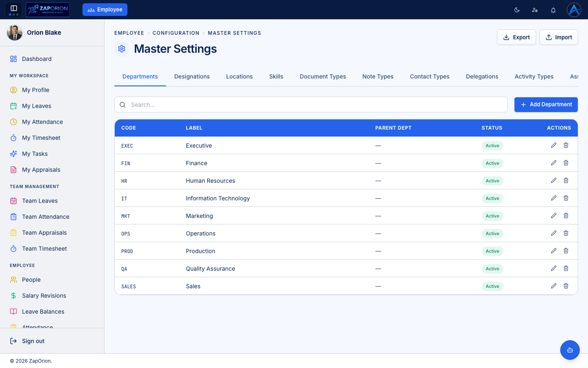Delete the Quality Assurance department

pos(566,268)
